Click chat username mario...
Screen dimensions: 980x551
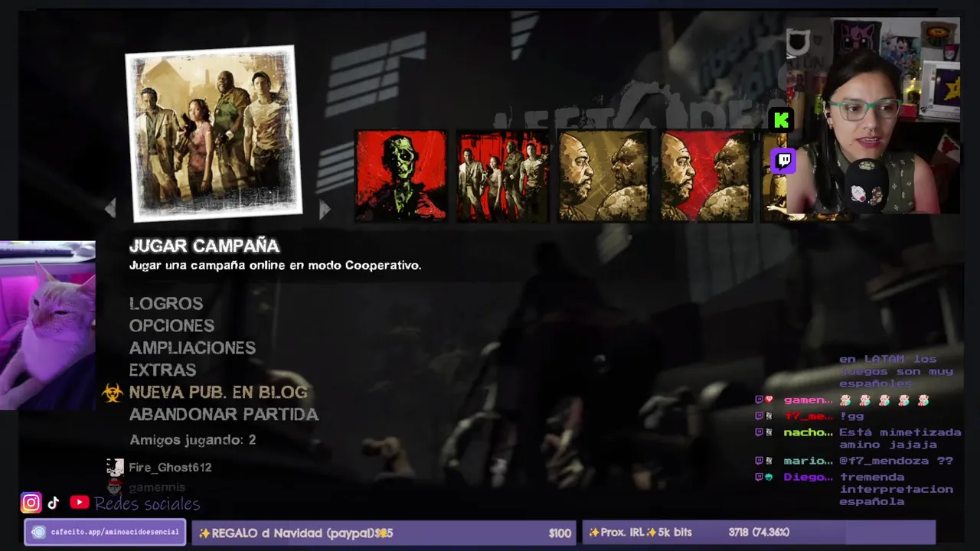[808, 461]
